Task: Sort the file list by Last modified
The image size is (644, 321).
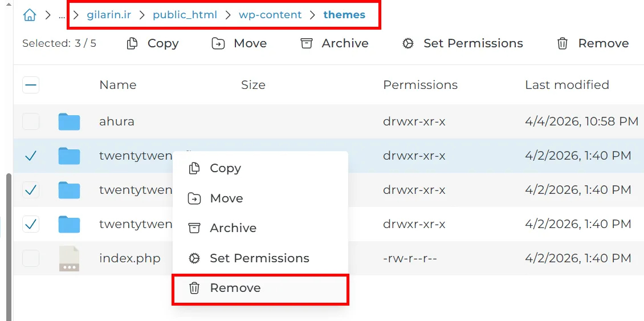Action: [567, 85]
